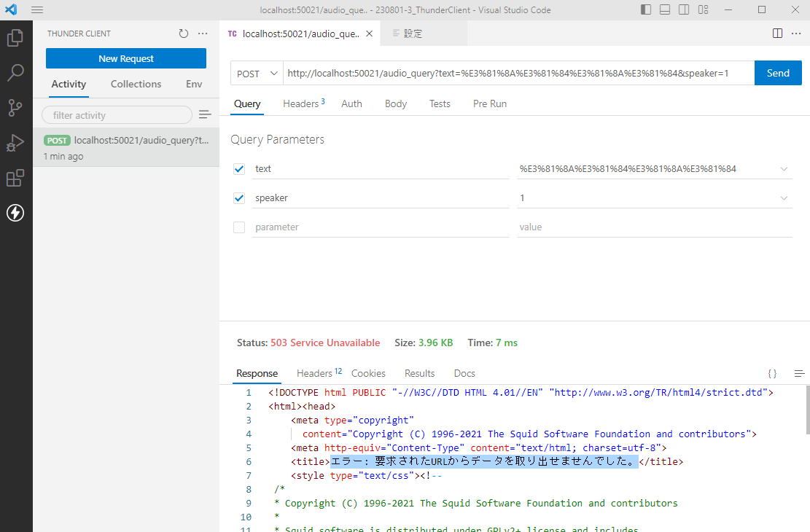Switch to the Tests tab
This screenshot has width=810, height=532.
tap(440, 103)
